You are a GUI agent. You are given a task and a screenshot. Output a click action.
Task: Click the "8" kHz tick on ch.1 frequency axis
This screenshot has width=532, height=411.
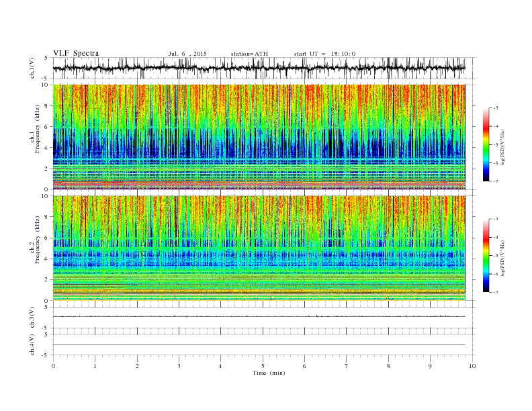click(x=47, y=106)
